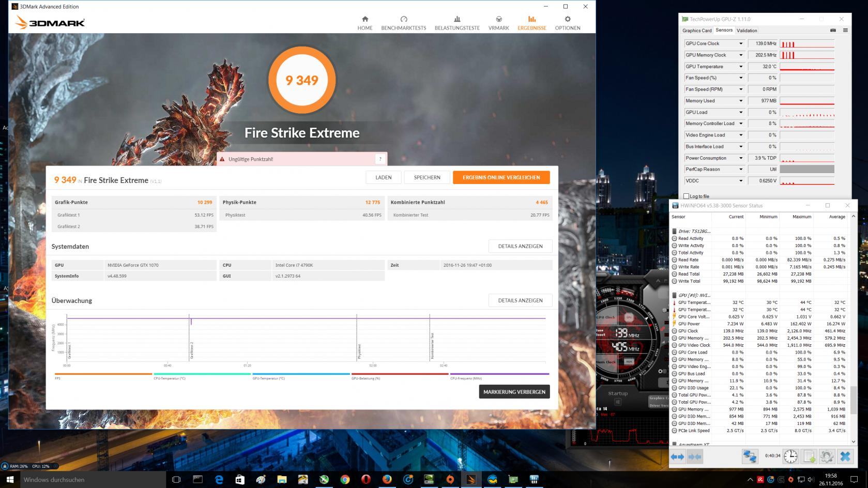The width and height of the screenshot is (868, 488).
Task: Open GPU Temperature sensor dropdown
Action: click(x=740, y=66)
